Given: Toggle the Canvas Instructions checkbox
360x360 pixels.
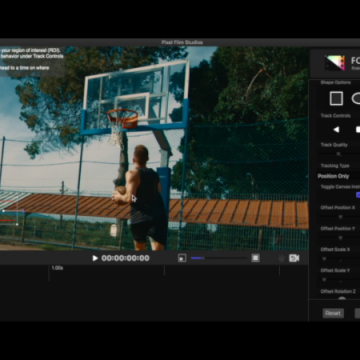Looking at the screenshot, I should click(358, 195).
